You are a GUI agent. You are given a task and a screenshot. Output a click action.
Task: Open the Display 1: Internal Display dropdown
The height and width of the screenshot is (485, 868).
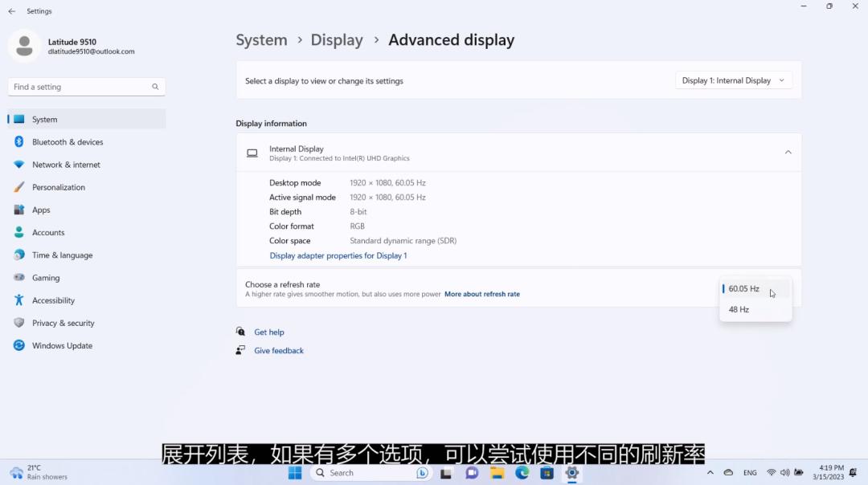point(733,81)
